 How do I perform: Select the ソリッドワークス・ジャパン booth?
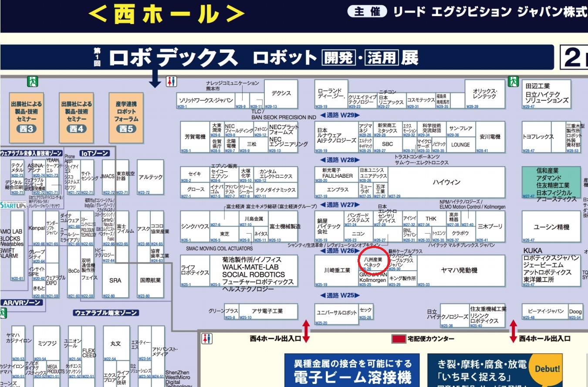pos(206,101)
